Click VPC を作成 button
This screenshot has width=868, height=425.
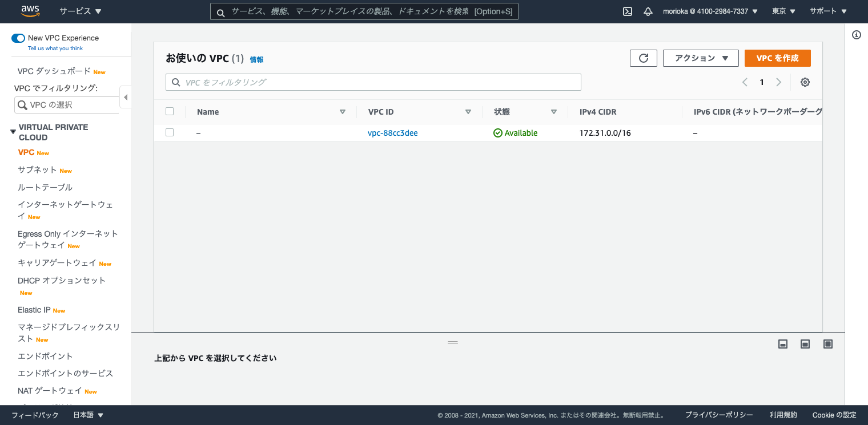point(778,58)
